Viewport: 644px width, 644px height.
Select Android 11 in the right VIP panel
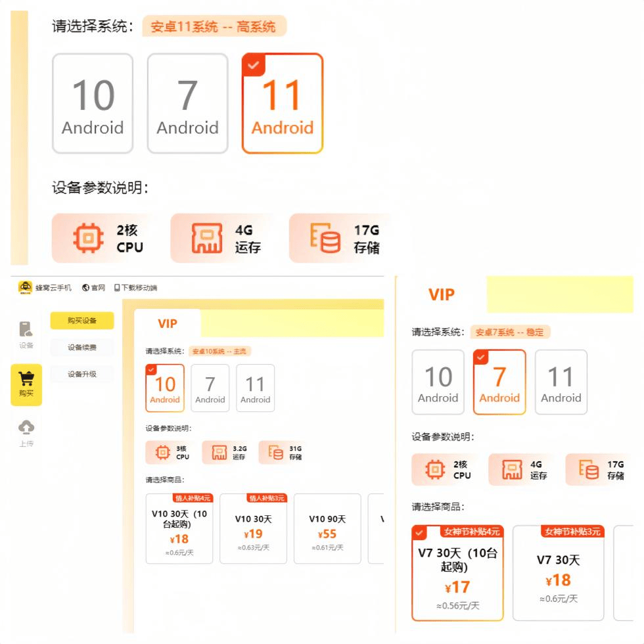[x=561, y=382]
